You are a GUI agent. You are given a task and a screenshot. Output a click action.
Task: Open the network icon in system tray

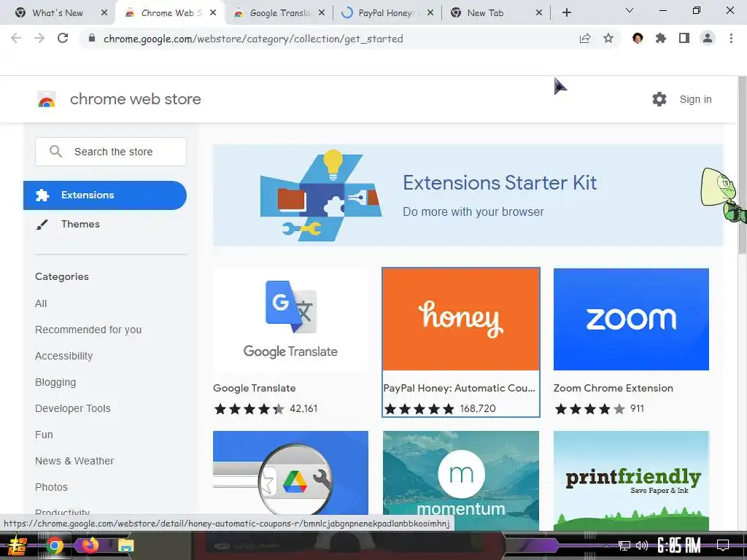click(624, 545)
